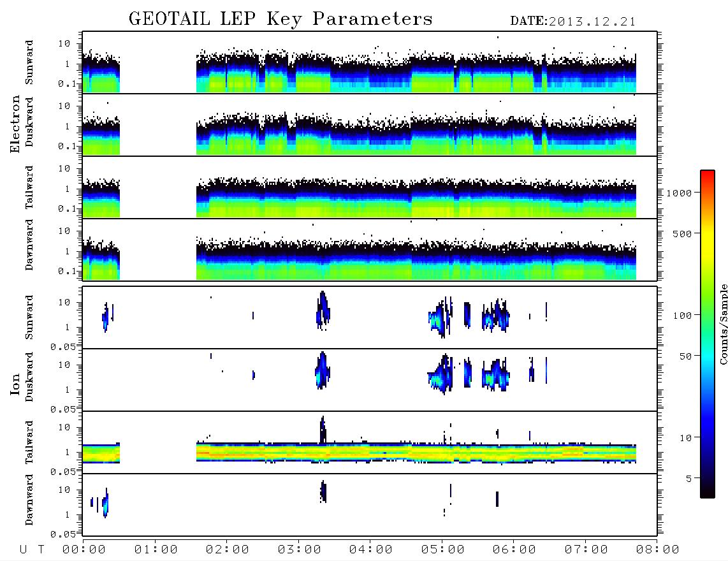Click the Ion Sunward axis label

click(29, 317)
